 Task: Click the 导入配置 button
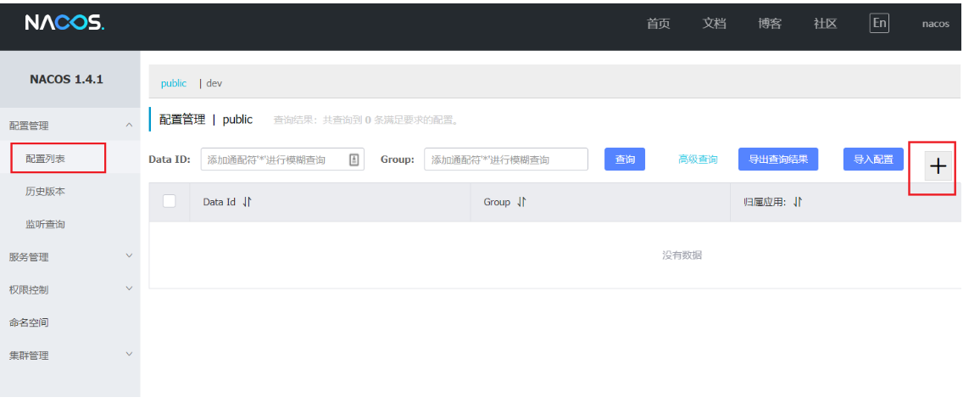click(x=874, y=160)
